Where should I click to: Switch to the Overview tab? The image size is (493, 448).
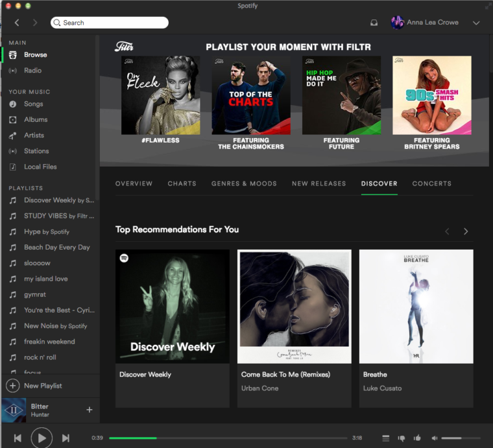134,183
